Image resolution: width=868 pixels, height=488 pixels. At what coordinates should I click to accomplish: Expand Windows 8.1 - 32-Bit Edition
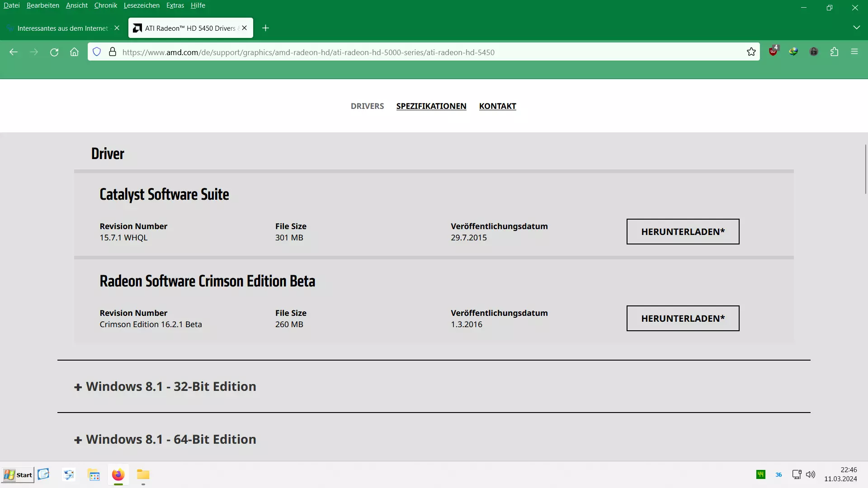(165, 387)
